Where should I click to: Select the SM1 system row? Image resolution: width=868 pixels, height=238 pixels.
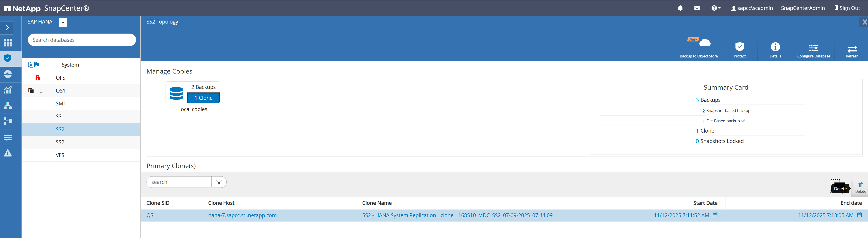click(81, 104)
